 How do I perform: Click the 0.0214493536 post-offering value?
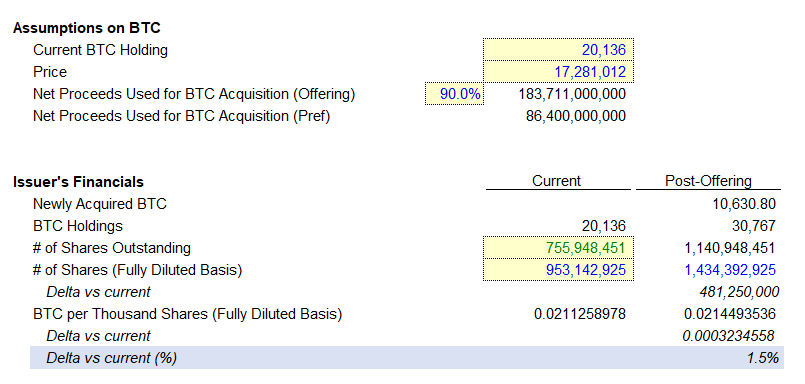click(x=730, y=314)
